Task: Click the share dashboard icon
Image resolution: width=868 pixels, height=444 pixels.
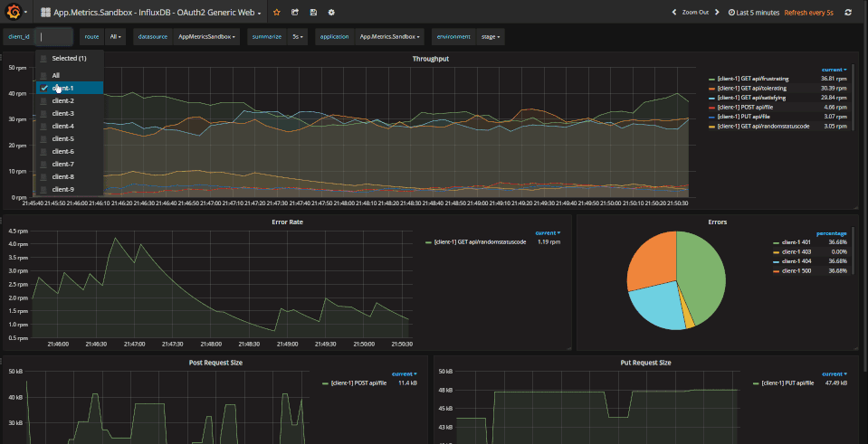Action: click(x=295, y=13)
